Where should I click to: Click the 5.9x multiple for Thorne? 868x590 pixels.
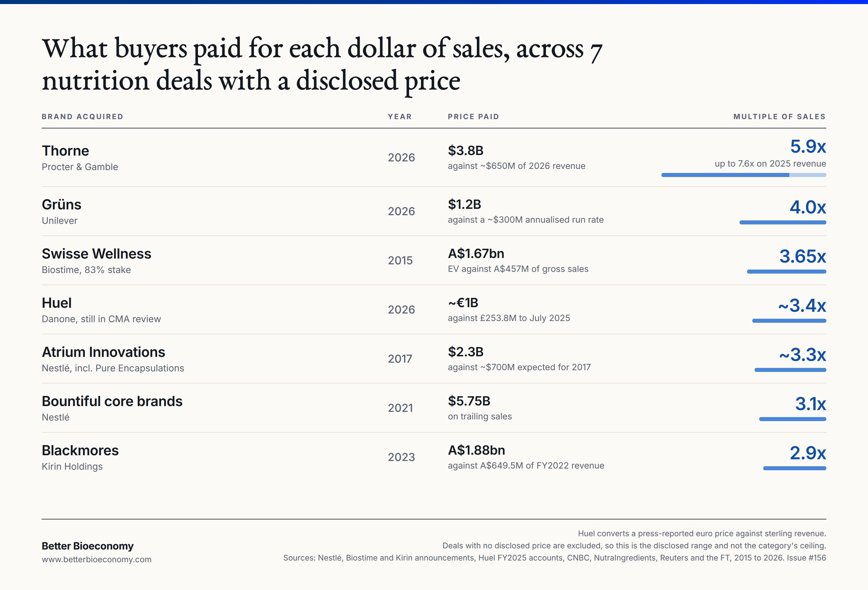tap(808, 146)
